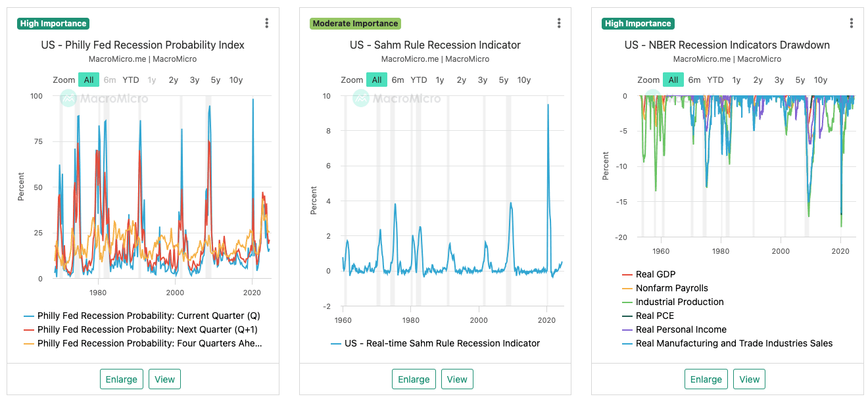
Task: Click the US - Philly Fed Recession Probability Index title
Action: point(143,45)
